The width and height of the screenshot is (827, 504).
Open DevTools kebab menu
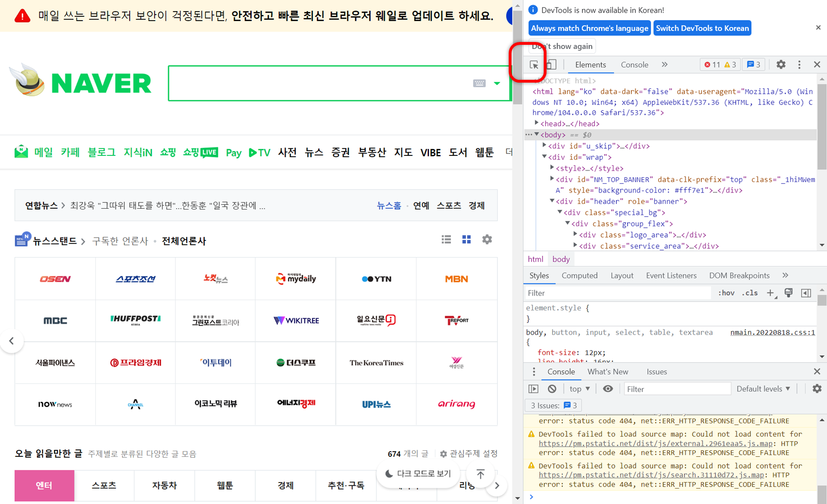click(799, 64)
